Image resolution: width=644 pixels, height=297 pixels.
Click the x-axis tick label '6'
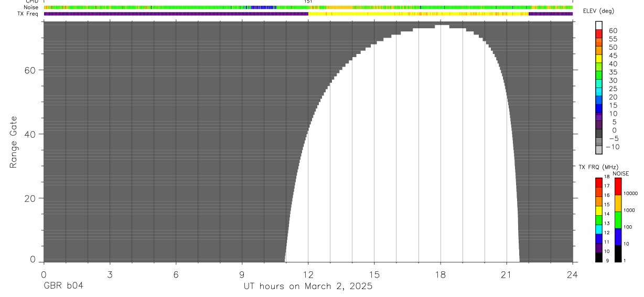click(x=176, y=274)
